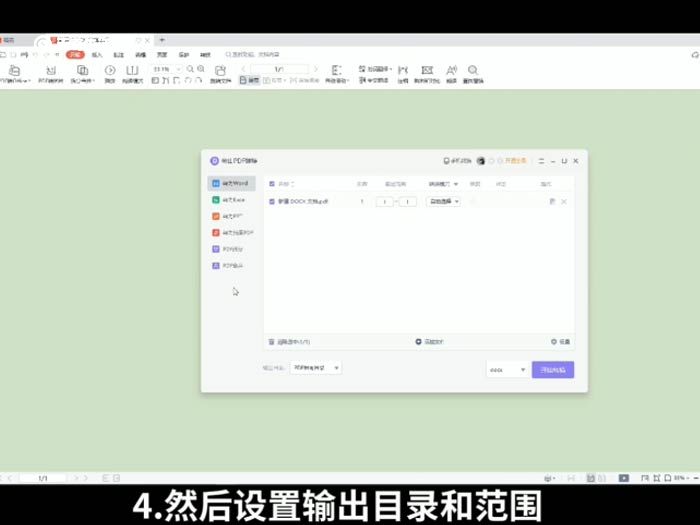Open Split and Merge toolbar tool
Screen dimensions: 700x525
coord(83,74)
